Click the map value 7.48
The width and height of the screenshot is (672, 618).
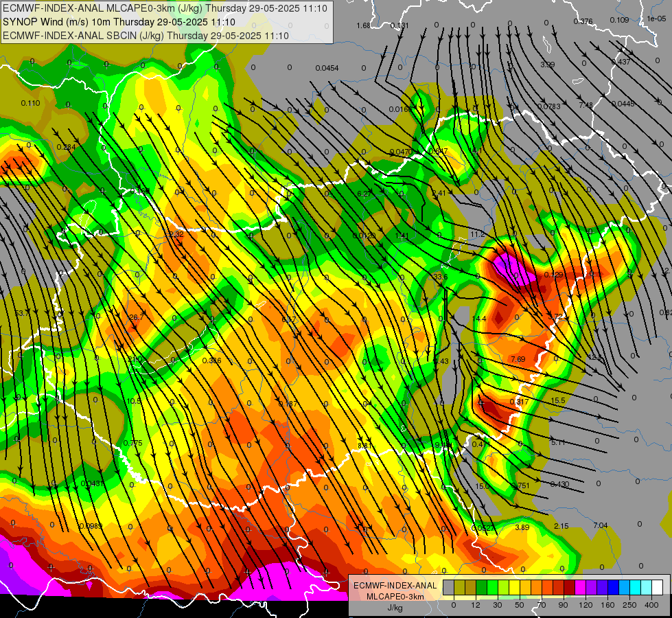(x=586, y=105)
